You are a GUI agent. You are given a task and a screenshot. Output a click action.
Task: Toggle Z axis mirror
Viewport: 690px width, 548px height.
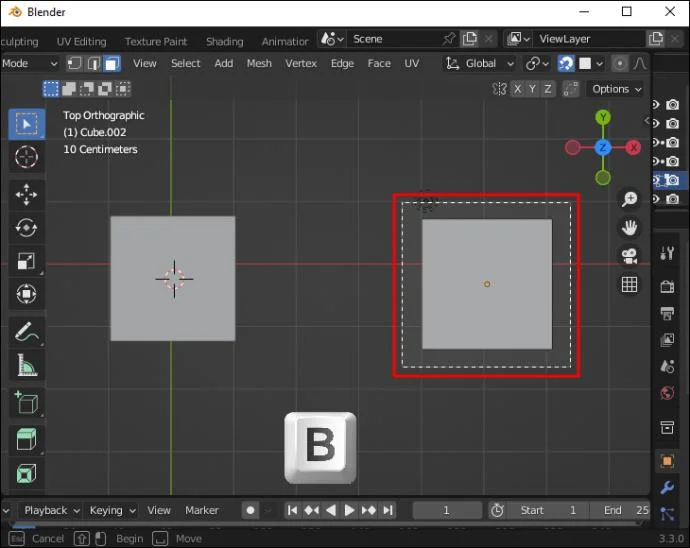[x=548, y=89]
